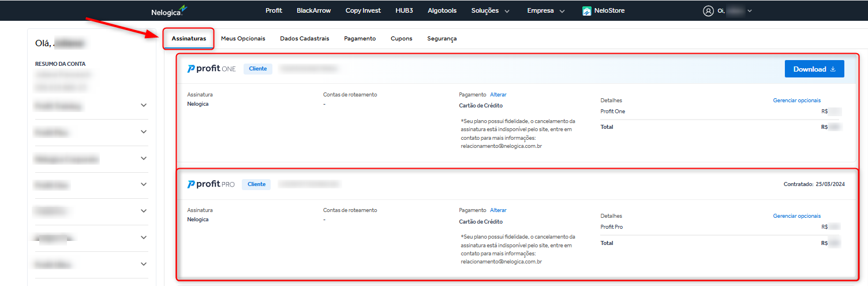868x286 pixels.
Task: Select the Assinaturas tab
Action: [x=189, y=39]
